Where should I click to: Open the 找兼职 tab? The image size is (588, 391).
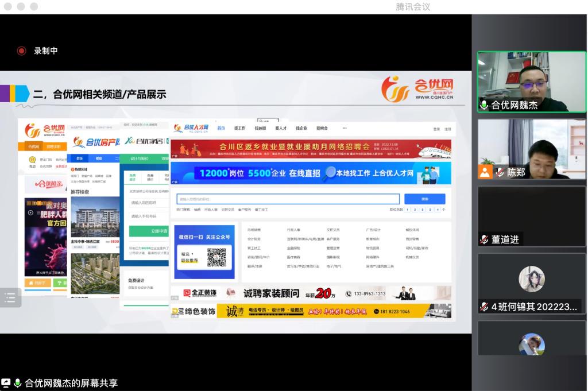[260, 128]
